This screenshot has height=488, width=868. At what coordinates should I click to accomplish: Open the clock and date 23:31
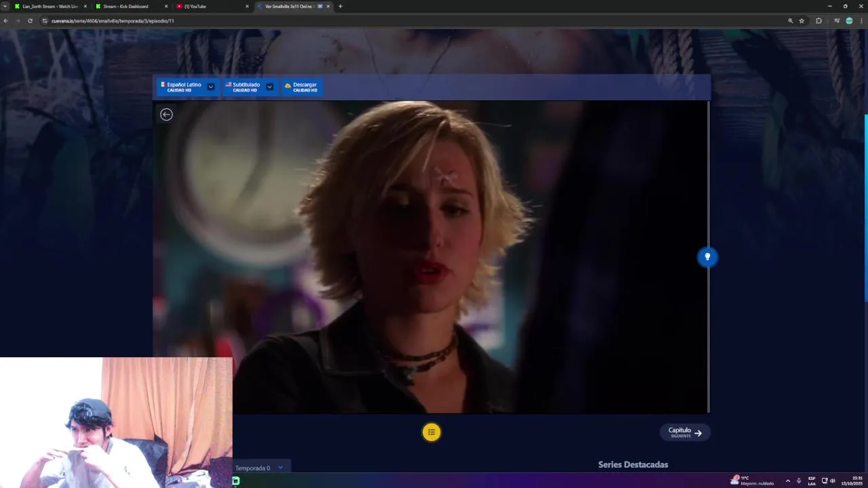852,481
